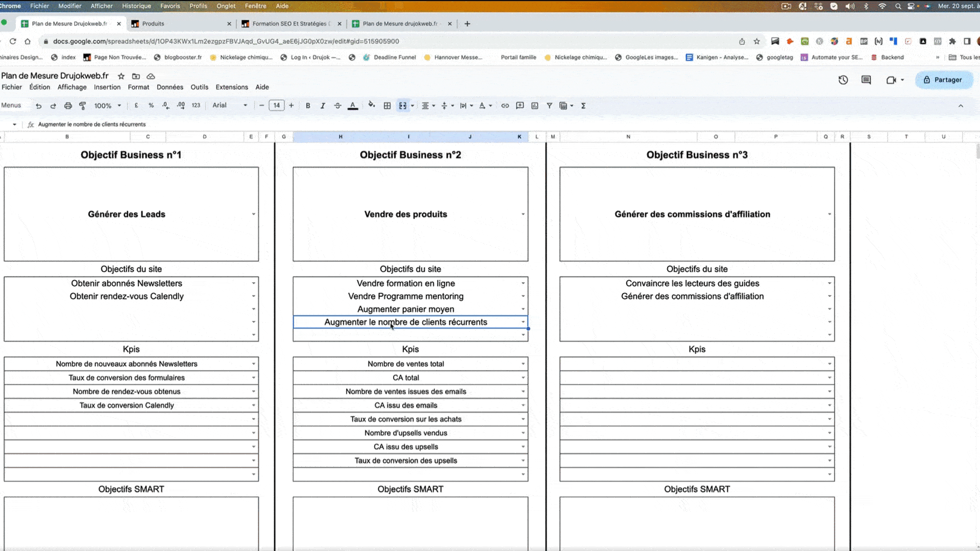Screen dimensions: 980x551
Task: Open the Sheets Fichier menu
Action: coord(12,87)
